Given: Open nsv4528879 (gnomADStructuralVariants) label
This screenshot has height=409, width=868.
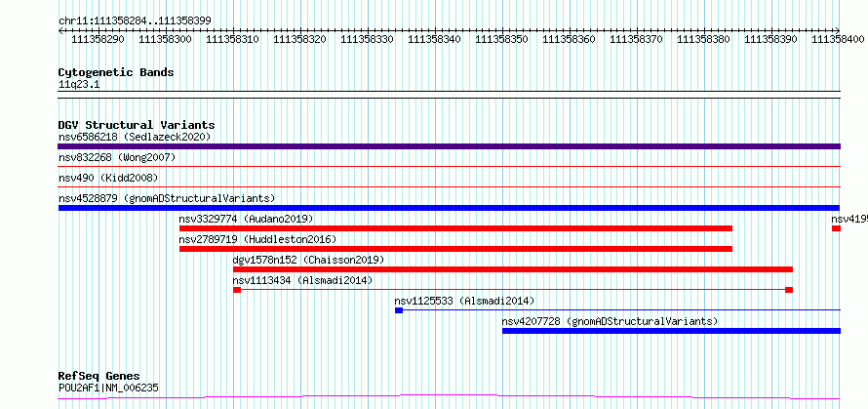Looking at the screenshot, I should click(x=167, y=198).
